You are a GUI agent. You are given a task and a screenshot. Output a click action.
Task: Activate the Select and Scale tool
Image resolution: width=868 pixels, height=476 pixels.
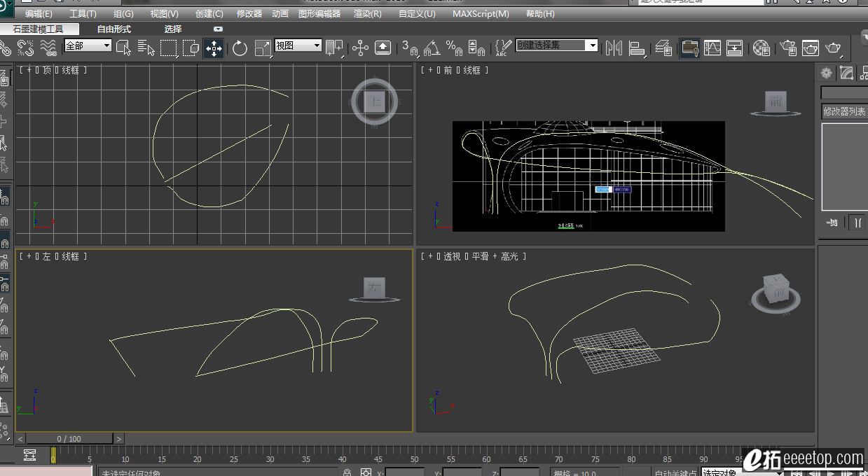click(x=263, y=48)
